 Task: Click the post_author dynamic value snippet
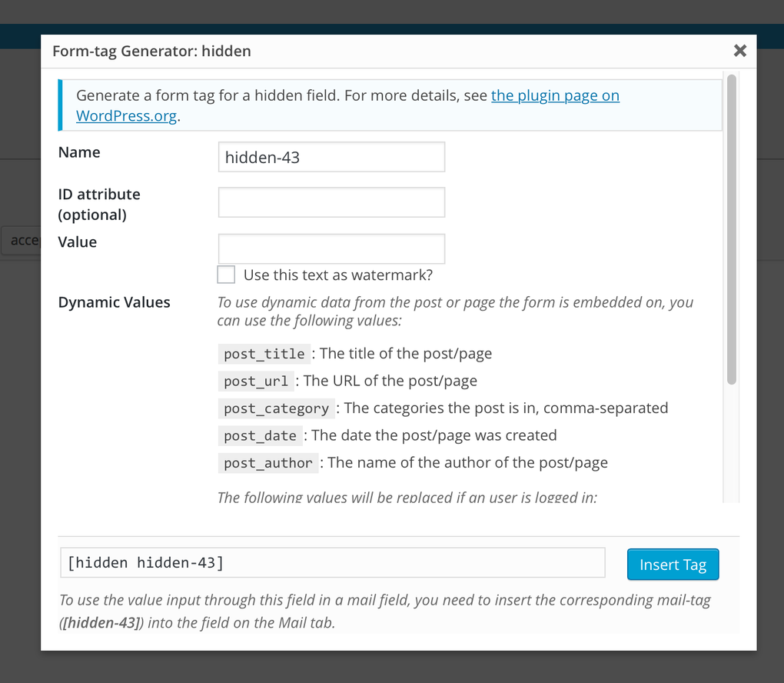pyautogui.click(x=268, y=463)
